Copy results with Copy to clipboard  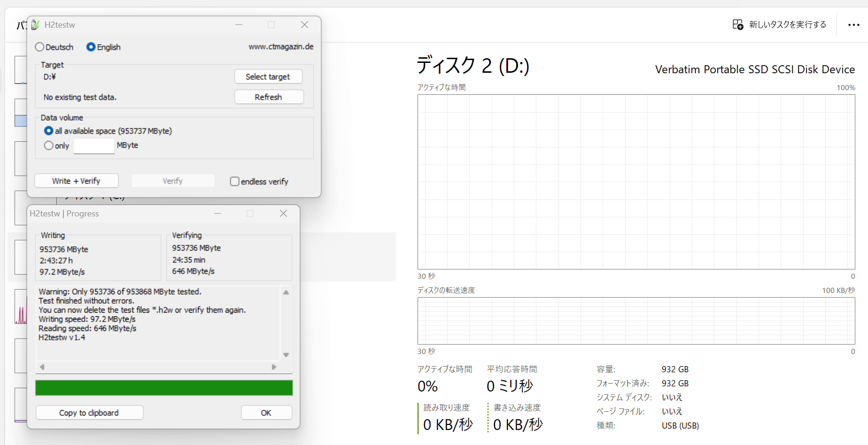click(89, 413)
